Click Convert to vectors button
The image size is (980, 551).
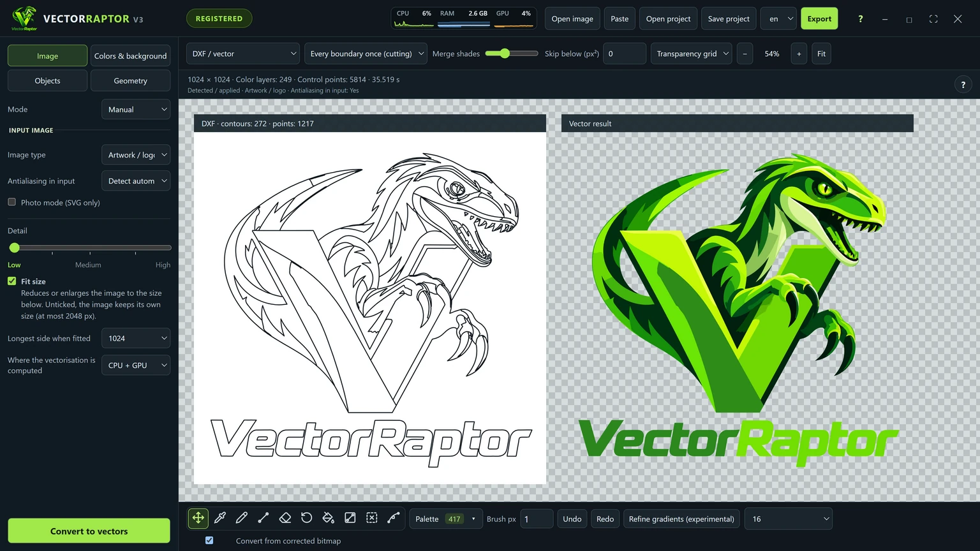pos(89,531)
